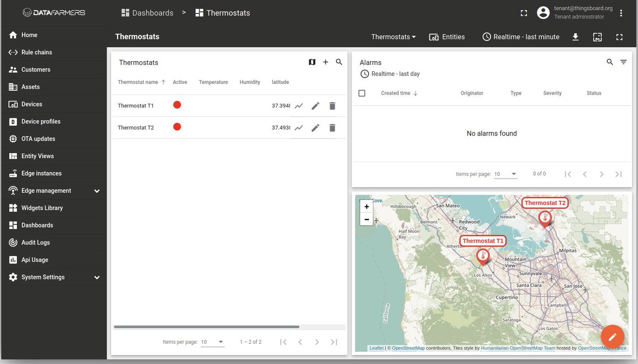638x364 pixels.
Task: Add a new thermostat with plus icon
Action: [326, 62]
